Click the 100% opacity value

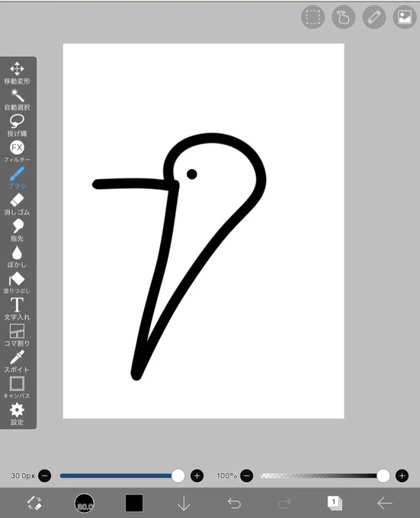pos(226,475)
